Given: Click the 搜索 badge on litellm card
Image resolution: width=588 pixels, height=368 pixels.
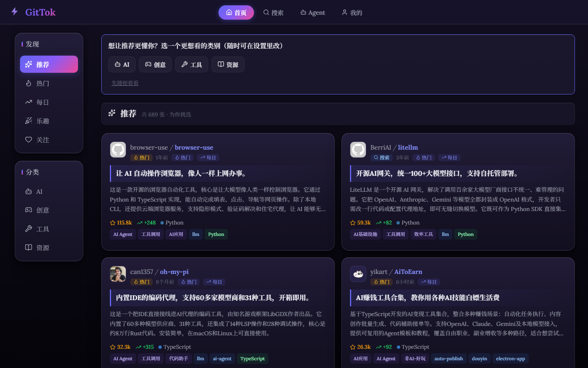Looking at the screenshot, I should click(x=381, y=157).
